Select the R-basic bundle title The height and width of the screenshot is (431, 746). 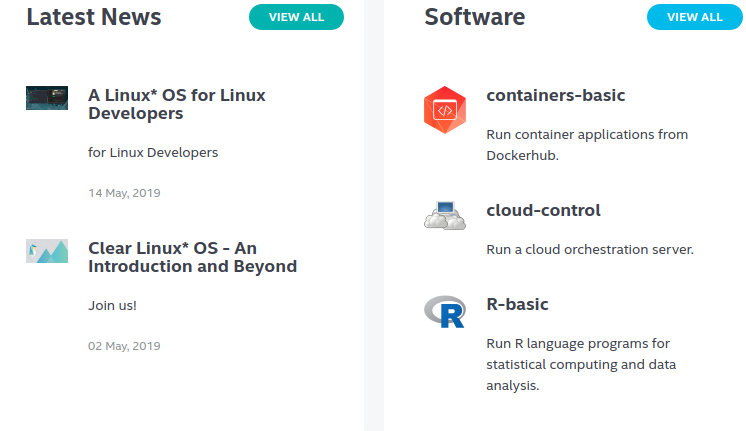(x=517, y=305)
